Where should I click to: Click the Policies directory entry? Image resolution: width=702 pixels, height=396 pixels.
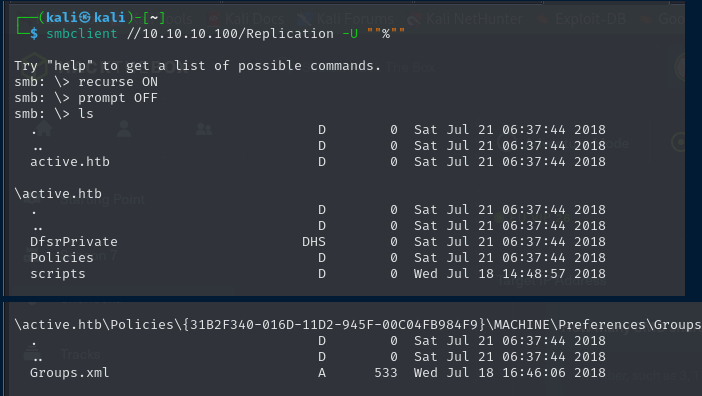[x=62, y=258]
